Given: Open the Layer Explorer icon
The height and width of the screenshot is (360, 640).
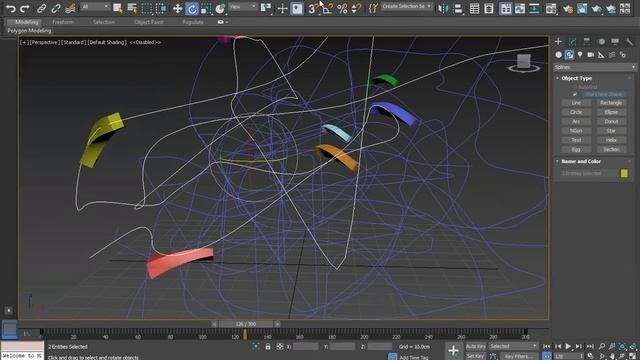Looking at the screenshot, I should click(489, 8).
